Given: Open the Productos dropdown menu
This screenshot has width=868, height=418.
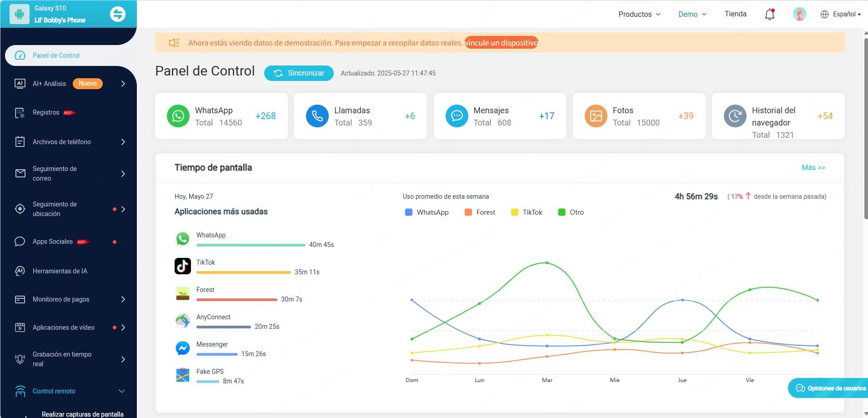Looking at the screenshot, I should tap(639, 14).
